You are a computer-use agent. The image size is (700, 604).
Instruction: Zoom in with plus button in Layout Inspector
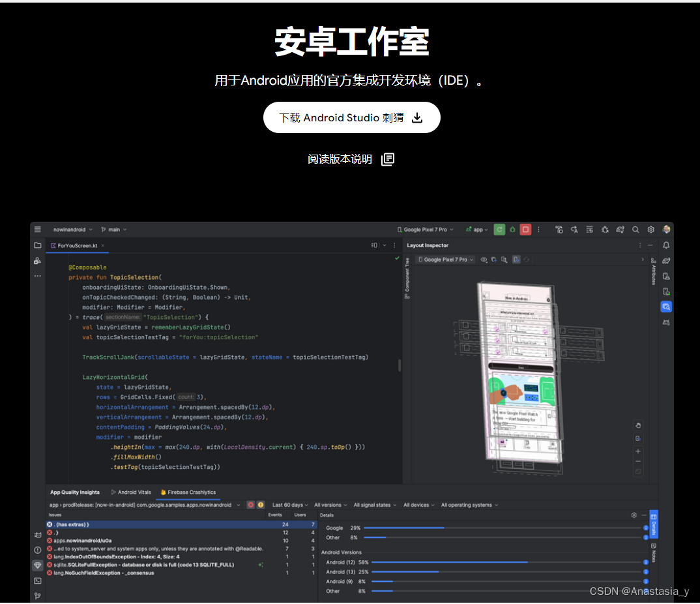click(638, 451)
